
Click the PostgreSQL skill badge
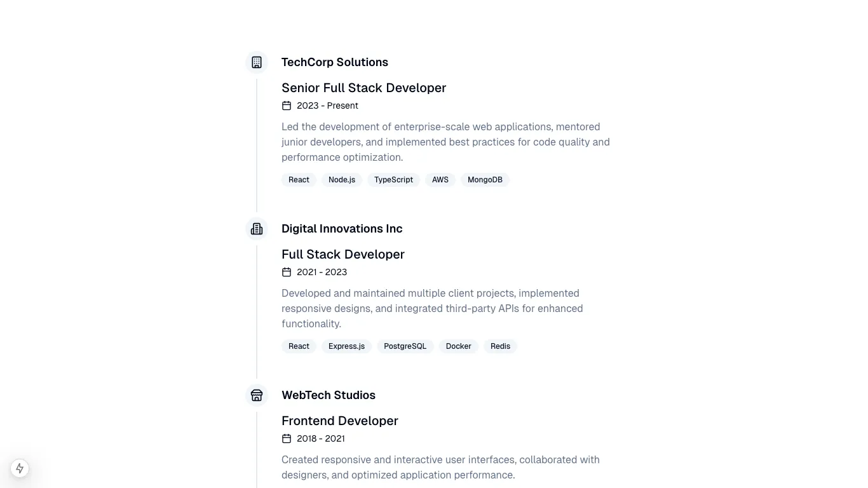405,346
